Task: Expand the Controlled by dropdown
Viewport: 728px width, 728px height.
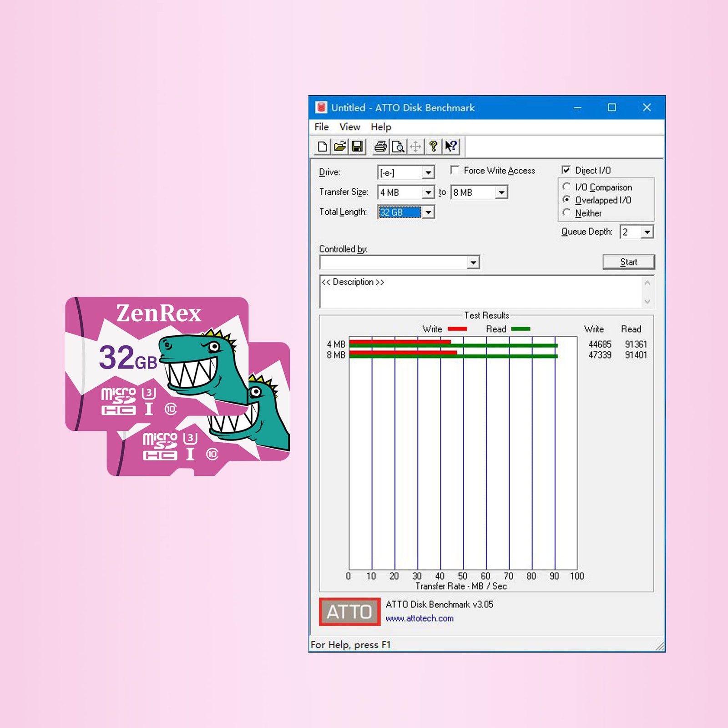Action: coord(474,263)
